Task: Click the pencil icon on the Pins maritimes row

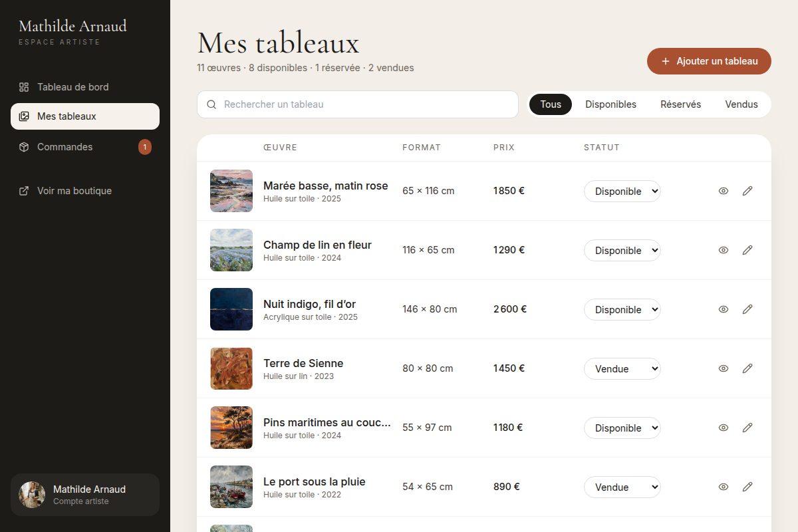Action: tap(747, 428)
